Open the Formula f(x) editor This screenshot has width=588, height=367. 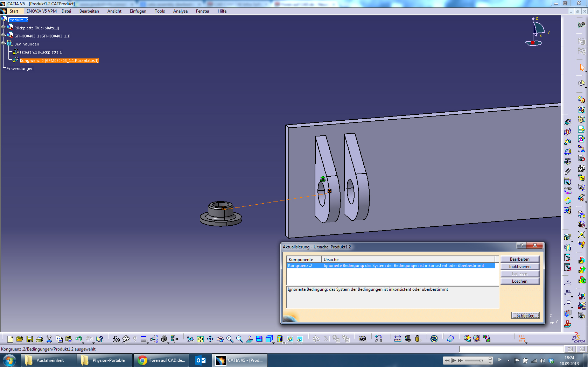(116, 339)
